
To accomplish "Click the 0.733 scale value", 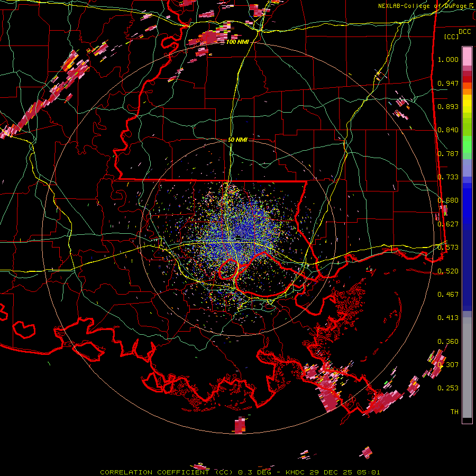I will (448, 177).
